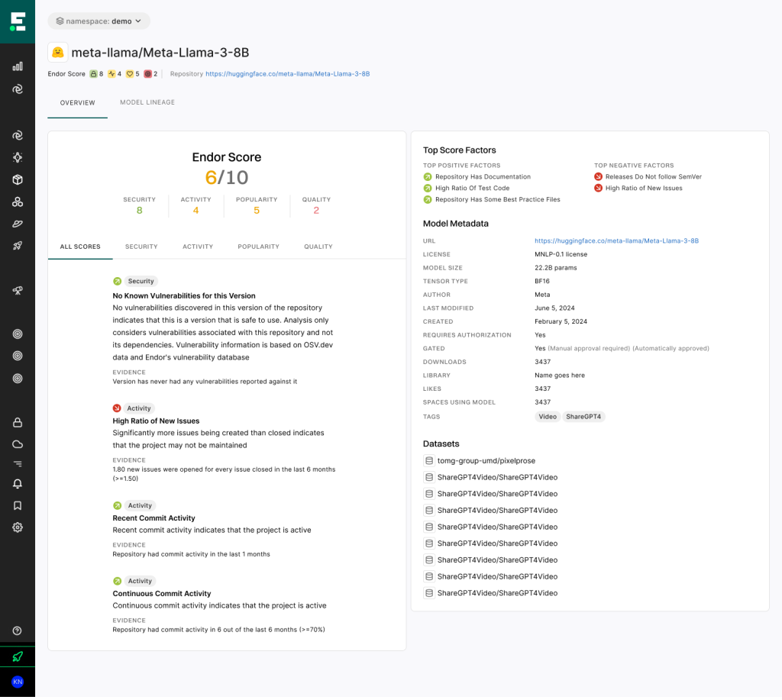Click the lock security icon in the sidebar
Screen dimensions: 782x700
17,422
